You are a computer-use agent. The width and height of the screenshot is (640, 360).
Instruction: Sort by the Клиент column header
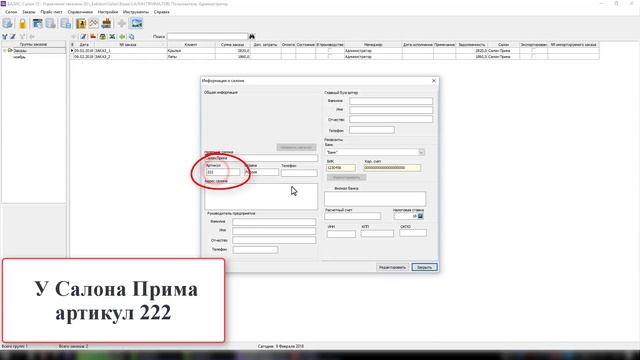pos(191,44)
